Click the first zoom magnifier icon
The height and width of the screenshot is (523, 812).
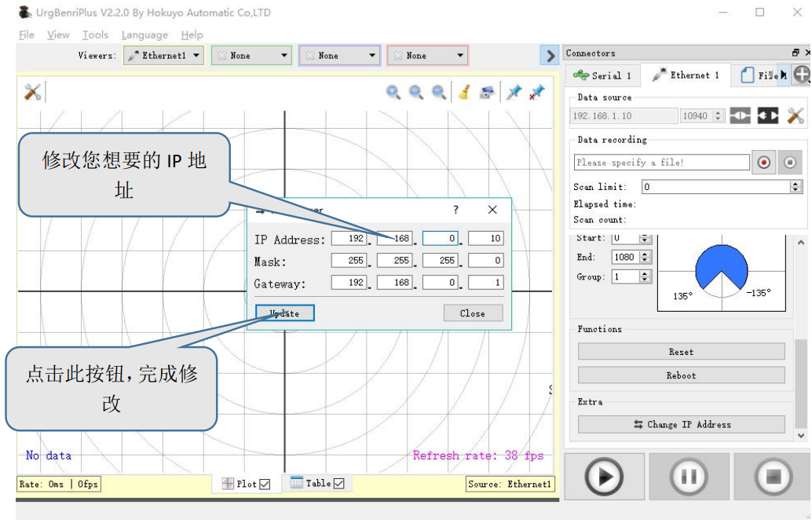click(x=393, y=93)
